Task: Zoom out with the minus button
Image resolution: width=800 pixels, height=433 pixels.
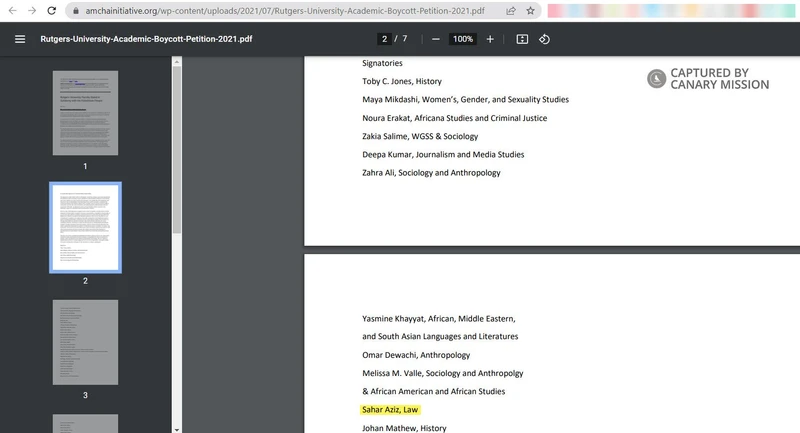Action: (436, 39)
